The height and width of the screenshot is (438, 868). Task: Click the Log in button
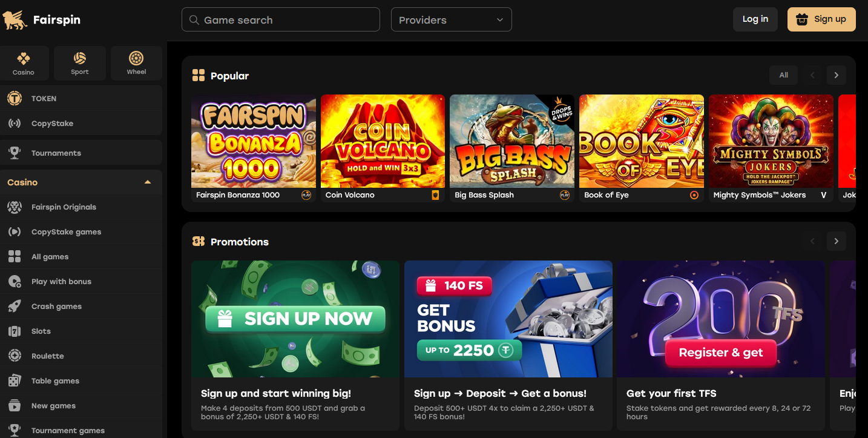755,19
